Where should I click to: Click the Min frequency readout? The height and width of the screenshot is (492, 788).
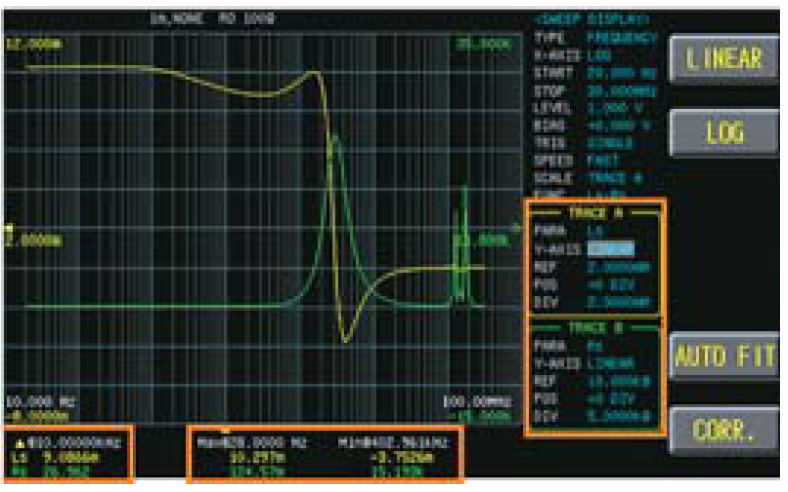click(x=392, y=443)
